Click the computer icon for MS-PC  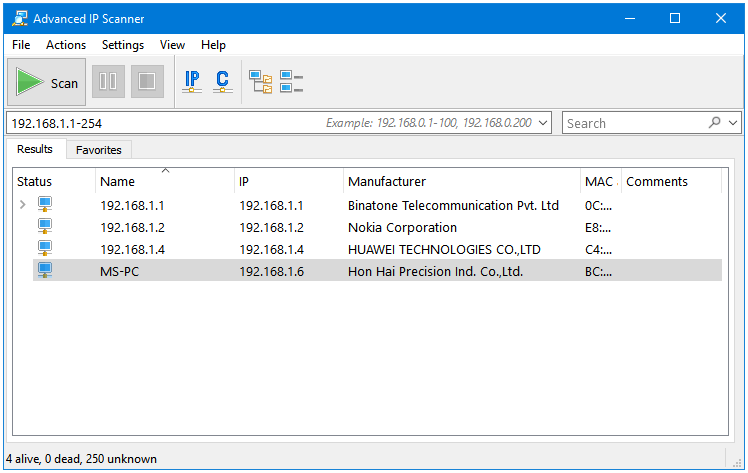coord(45,270)
